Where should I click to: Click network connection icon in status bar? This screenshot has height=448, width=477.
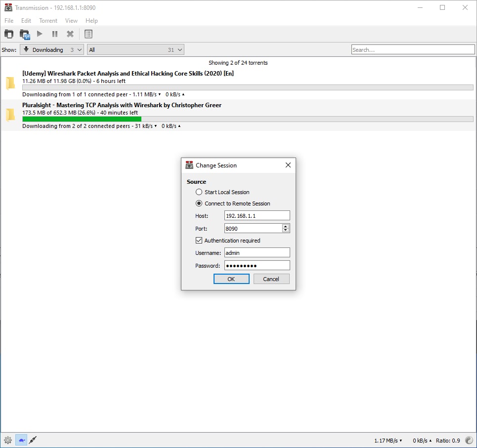[x=33, y=440]
